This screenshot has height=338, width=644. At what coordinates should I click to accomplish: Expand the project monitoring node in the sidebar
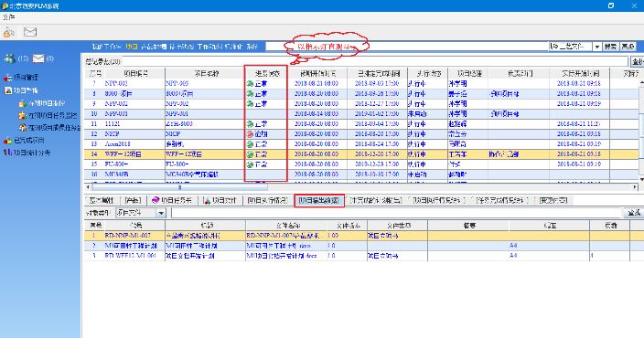[x=21, y=90]
